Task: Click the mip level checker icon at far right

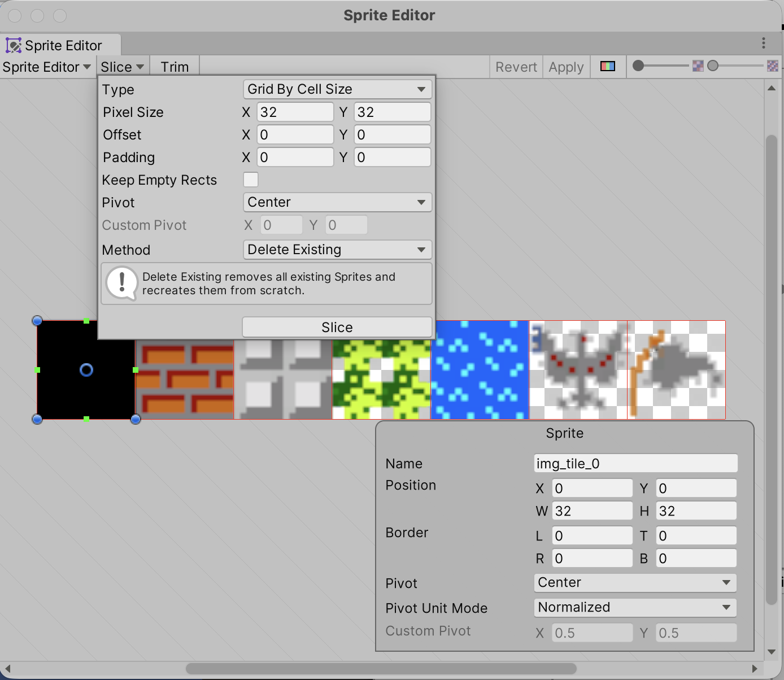Action: coord(773,66)
